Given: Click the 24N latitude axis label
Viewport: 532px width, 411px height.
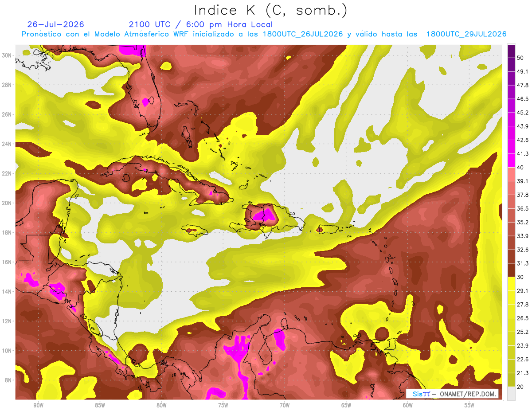Looking at the screenshot, I should [x=7, y=144].
